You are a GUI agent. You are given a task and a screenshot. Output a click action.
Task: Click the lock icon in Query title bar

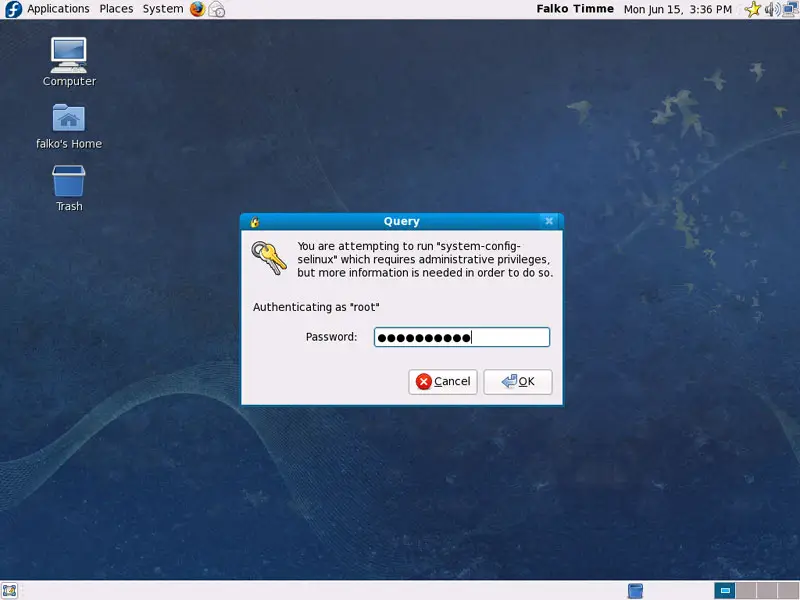point(255,221)
